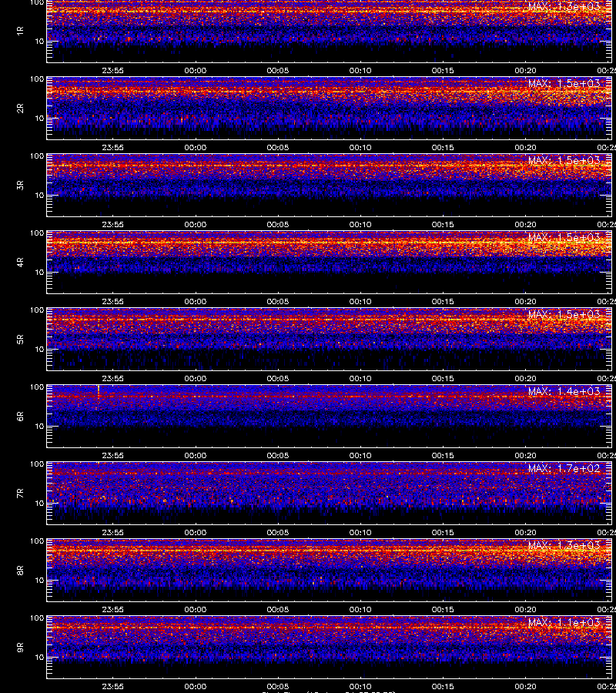
Task: Click the 23:55 time label under panel 7R
Action: tap(112, 533)
